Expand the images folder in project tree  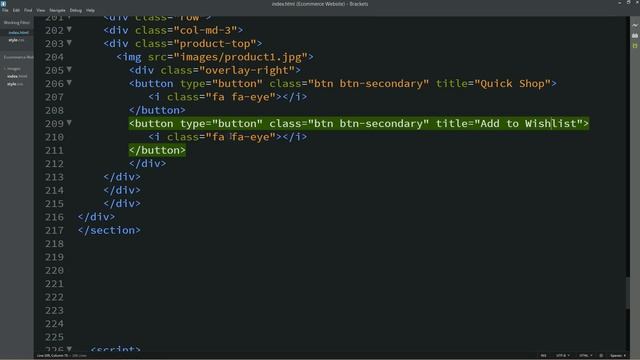click(12, 69)
